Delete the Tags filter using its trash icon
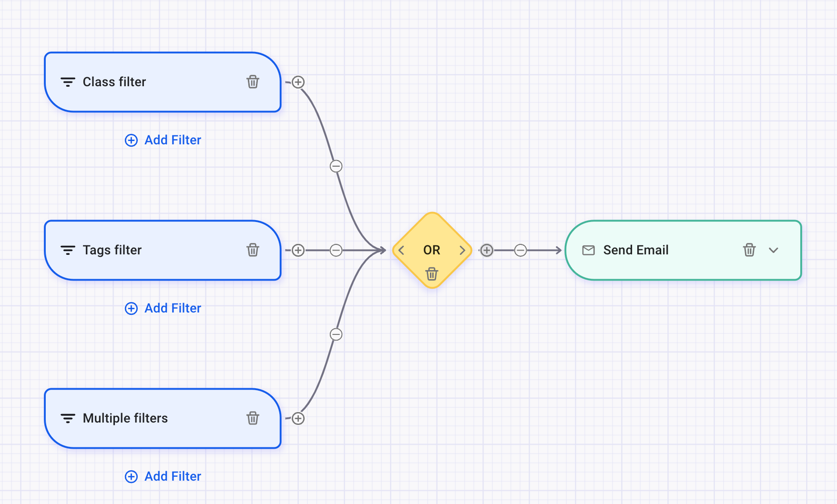Viewport: 837px width, 504px height. pyautogui.click(x=253, y=250)
